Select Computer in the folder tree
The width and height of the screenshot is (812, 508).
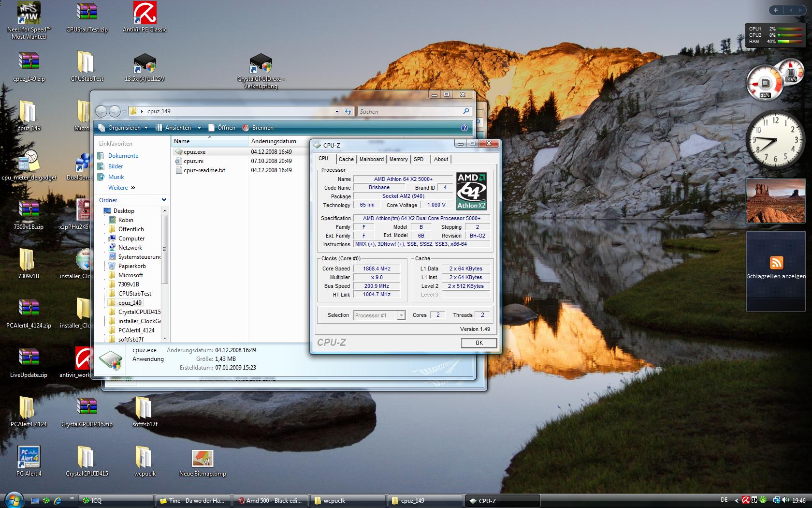pos(127,239)
